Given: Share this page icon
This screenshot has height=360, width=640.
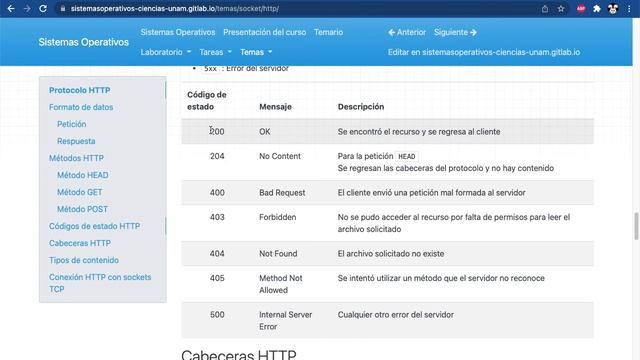Looking at the screenshot, I should (545, 9).
